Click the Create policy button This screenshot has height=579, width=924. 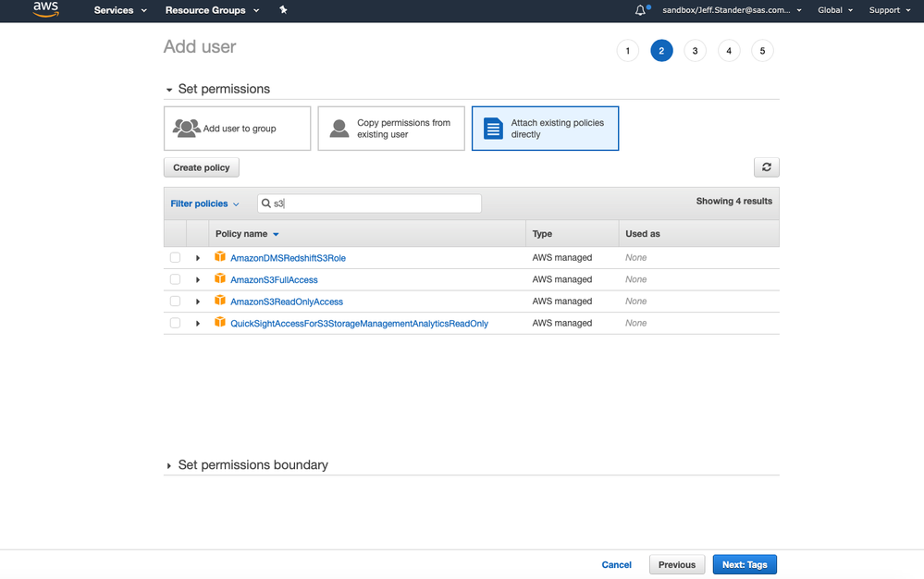(x=202, y=167)
